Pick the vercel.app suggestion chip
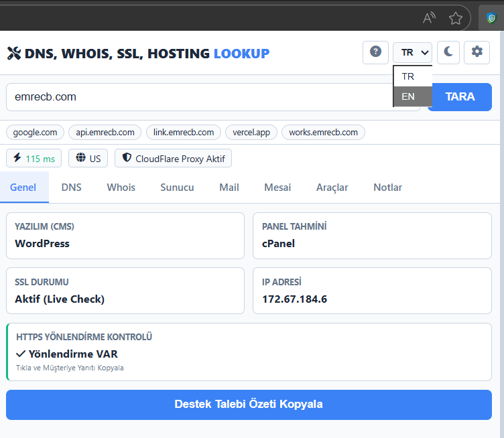The image size is (504, 438). tap(253, 132)
